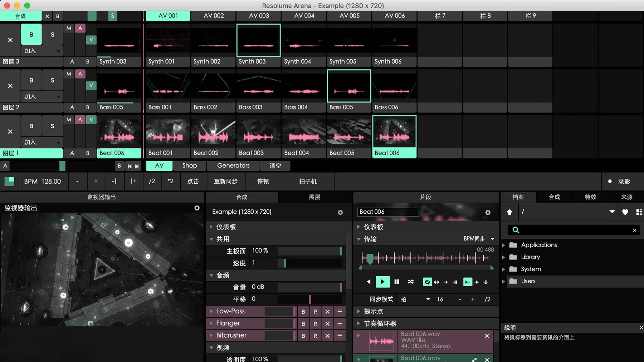644x362 pixels.
Task: Open the 加入 blend dropdown on layer 1
Action: (42, 142)
